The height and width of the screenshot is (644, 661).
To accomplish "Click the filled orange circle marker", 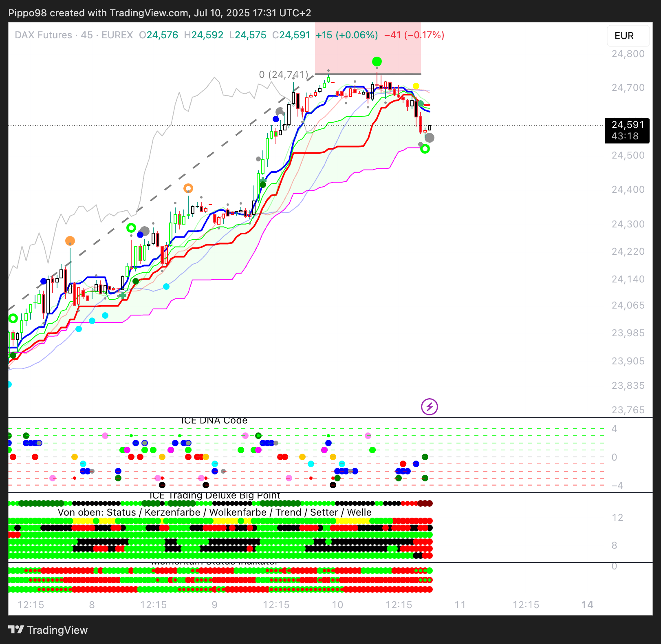I will pyautogui.click(x=70, y=241).
